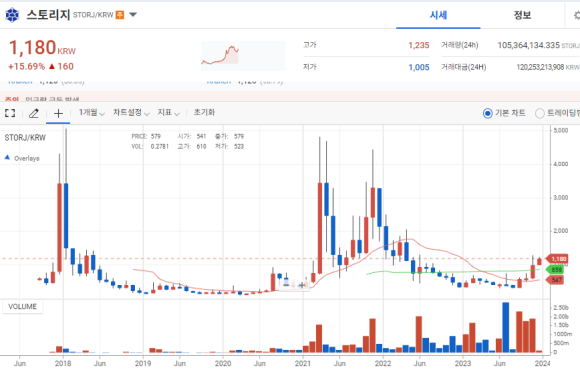Select the 기본 차트 radio button
The height and width of the screenshot is (370, 580).
click(x=488, y=113)
